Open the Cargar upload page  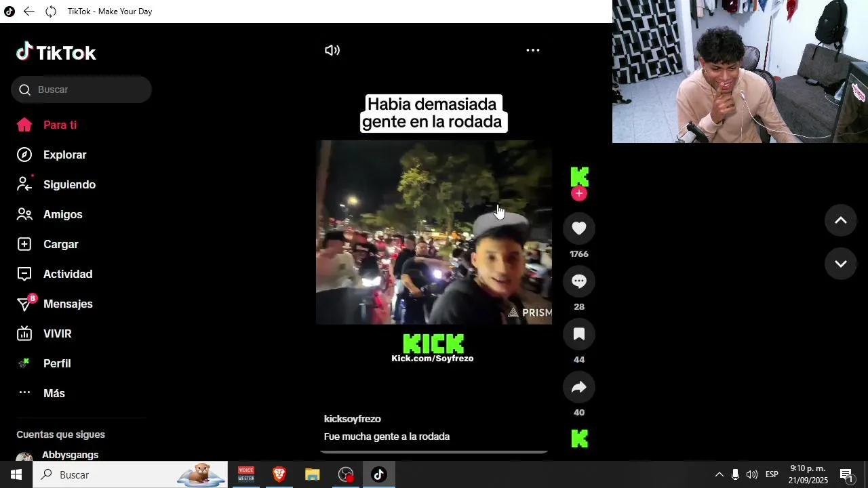(60, 244)
